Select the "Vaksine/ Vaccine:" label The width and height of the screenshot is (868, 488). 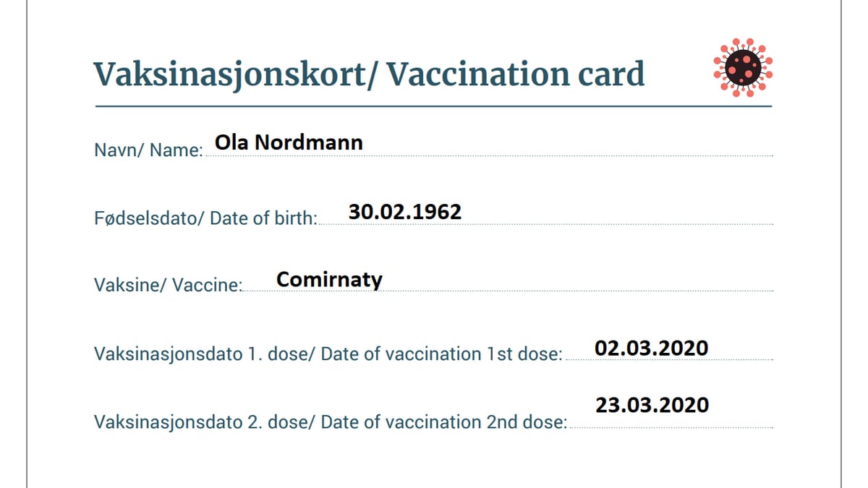168,285
